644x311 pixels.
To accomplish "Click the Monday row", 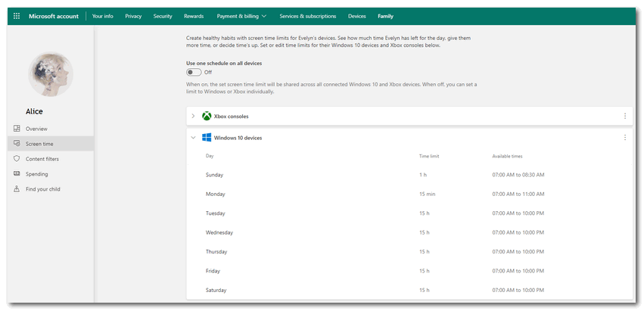I will [x=409, y=194].
